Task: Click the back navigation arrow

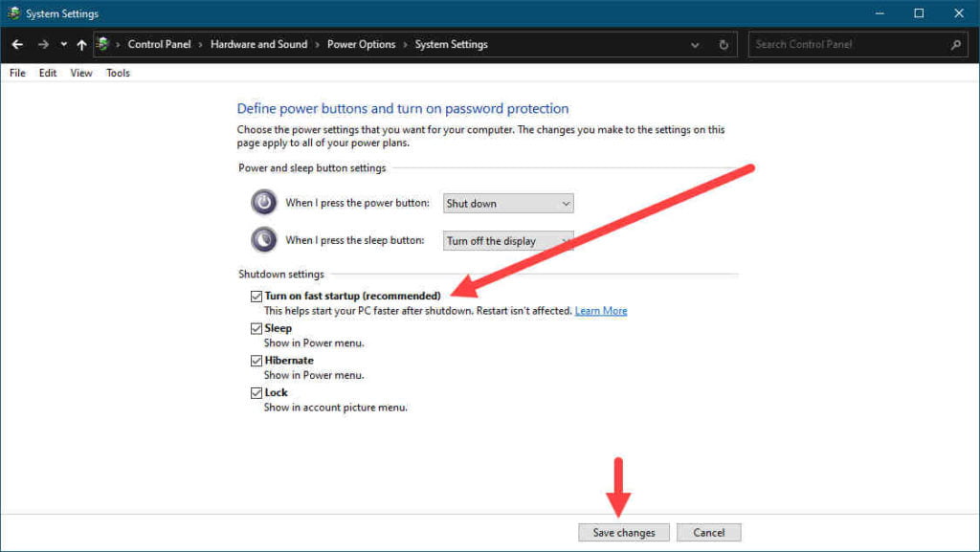Action: (16, 44)
